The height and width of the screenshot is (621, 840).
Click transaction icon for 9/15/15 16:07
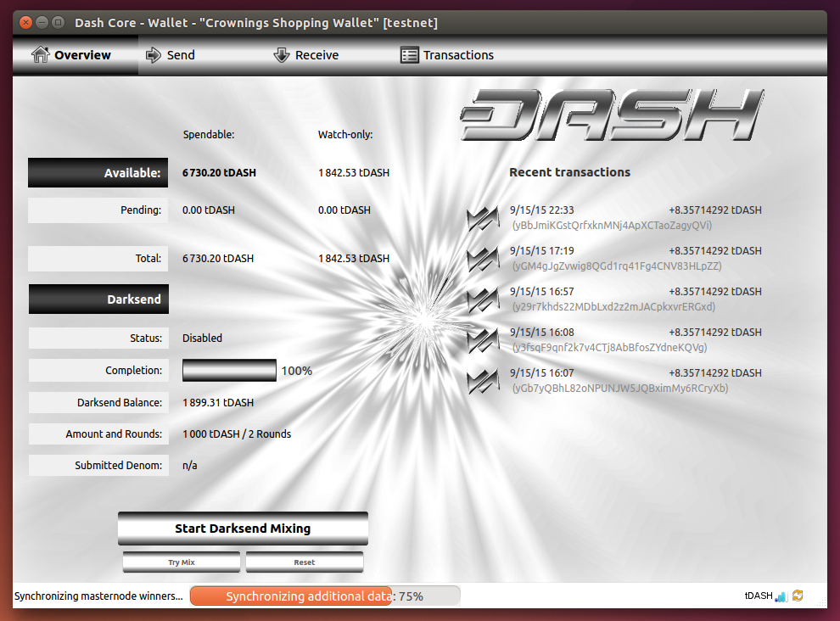pos(484,381)
